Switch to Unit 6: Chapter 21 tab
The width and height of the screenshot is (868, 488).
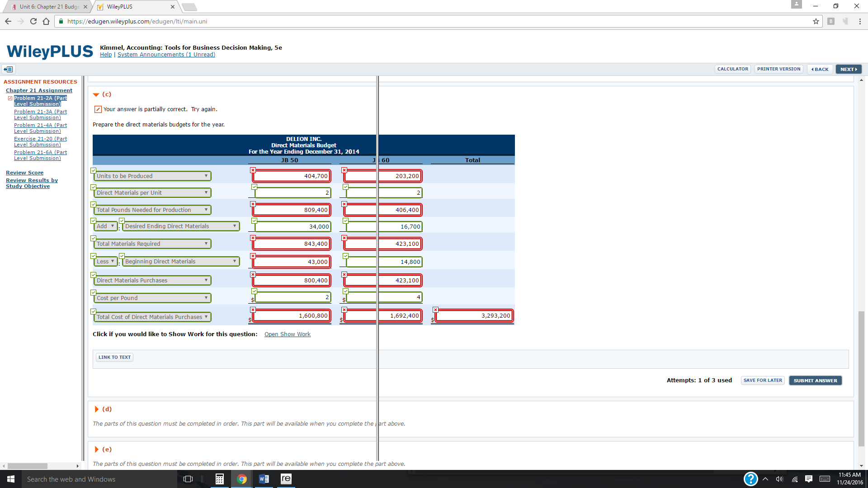49,7
